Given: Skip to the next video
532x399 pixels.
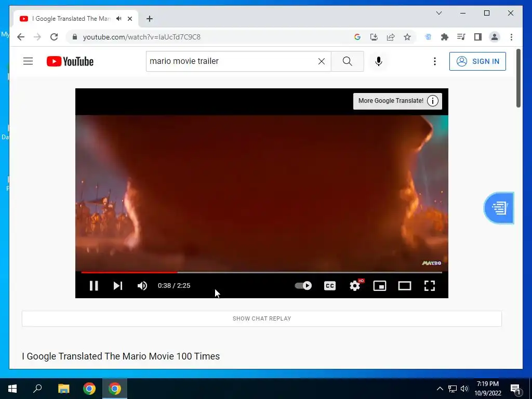Looking at the screenshot, I should (118, 286).
